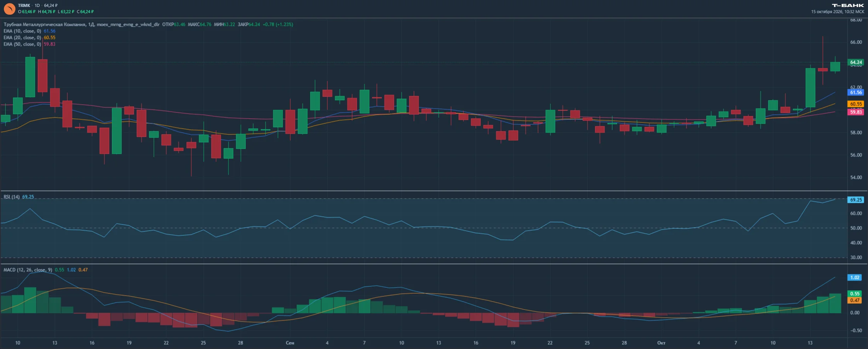Click the blue 69.25 RSI value tag on axis
The image size is (868, 349).
(856, 200)
